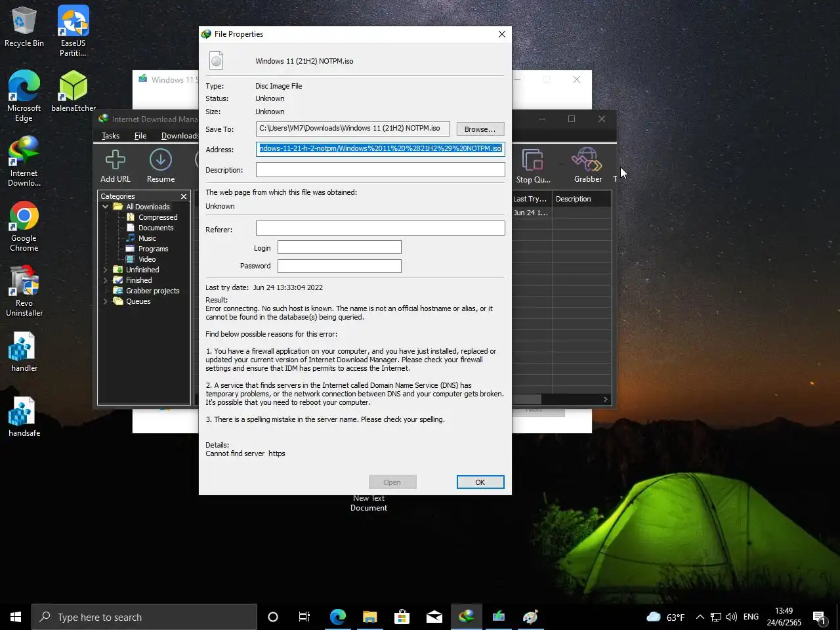Show hidden system tray icons
The image size is (840, 630).
point(700,617)
